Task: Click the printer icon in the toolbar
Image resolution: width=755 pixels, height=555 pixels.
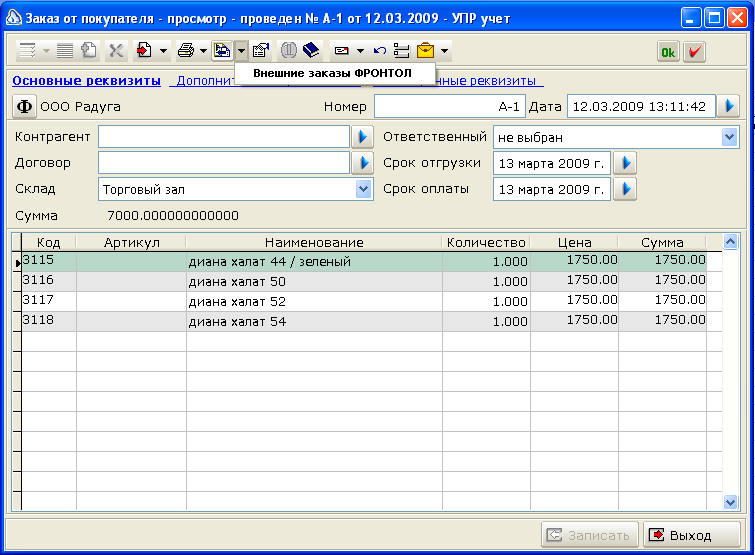Action: pyautogui.click(x=186, y=50)
